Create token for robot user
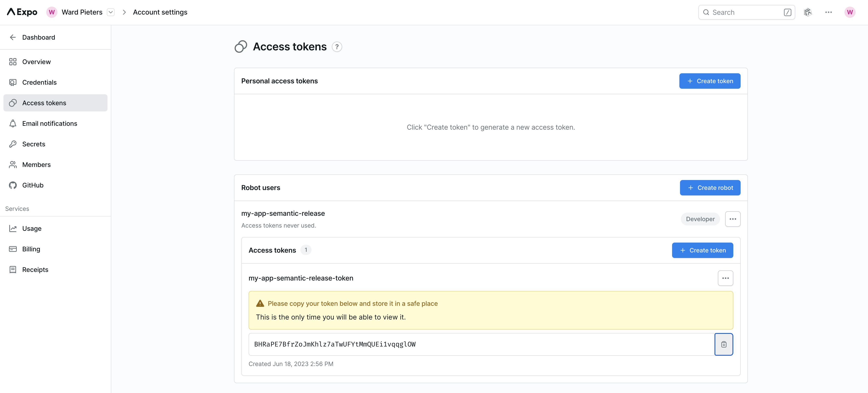Viewport: 868px width, 393px height. [x=702, y=250]
